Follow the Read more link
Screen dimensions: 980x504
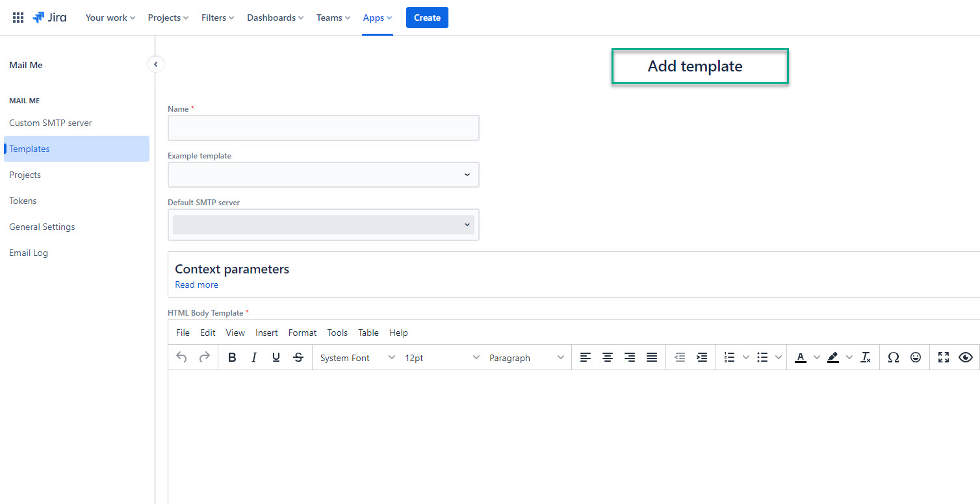click(196, 284)
